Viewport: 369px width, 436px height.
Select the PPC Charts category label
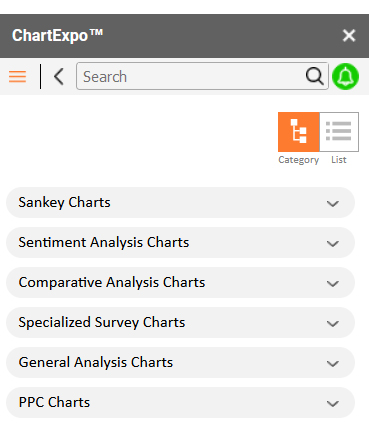[54, 402]
